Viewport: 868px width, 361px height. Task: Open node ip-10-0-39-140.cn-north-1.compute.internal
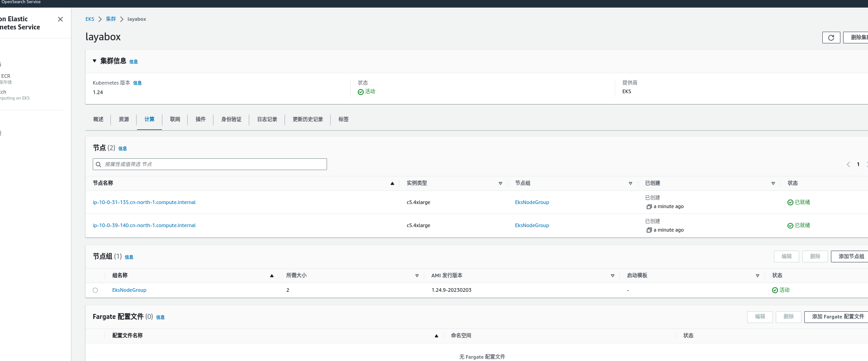(144, 225)
